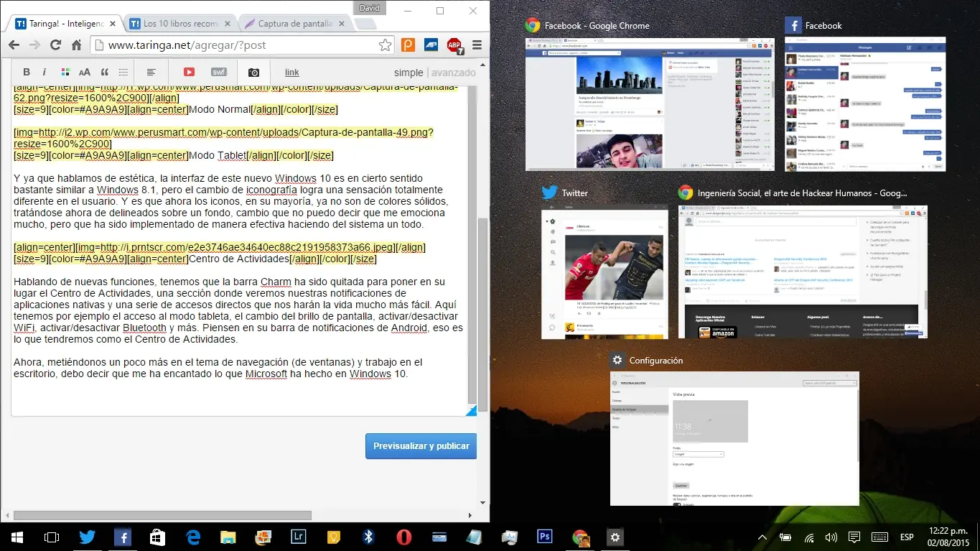Toggle bold formatting in the post editor

27,72
